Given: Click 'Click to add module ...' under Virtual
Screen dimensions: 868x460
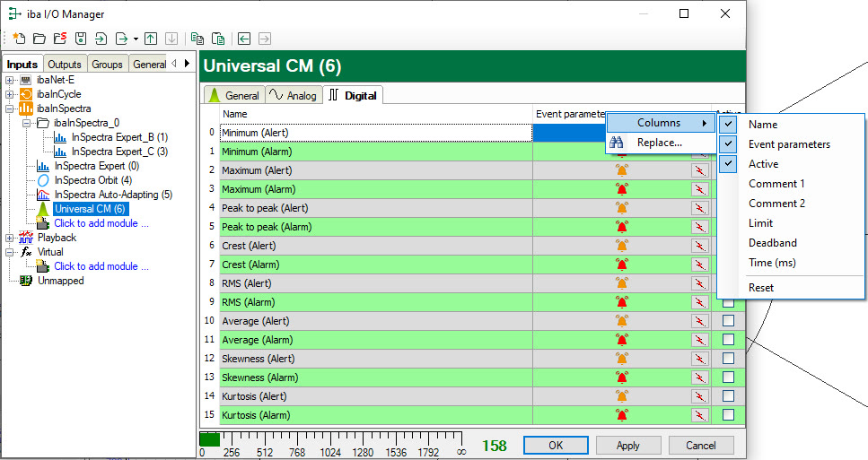Looking at the screenshot, I should click(101, 266).
